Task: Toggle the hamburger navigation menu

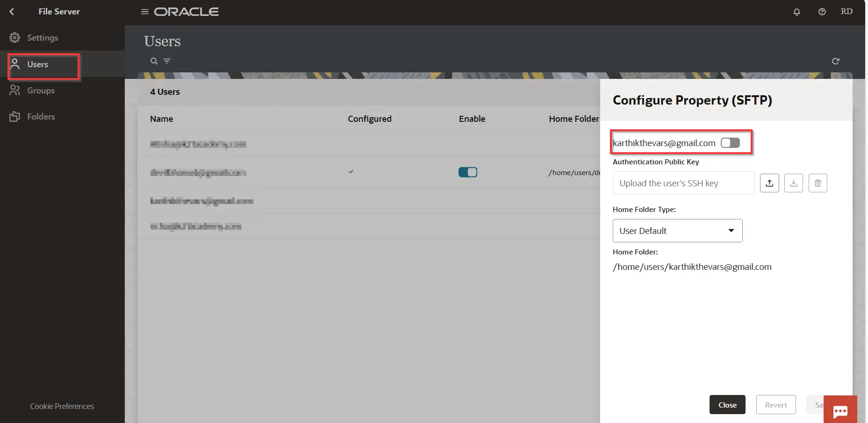Action: 145,12
